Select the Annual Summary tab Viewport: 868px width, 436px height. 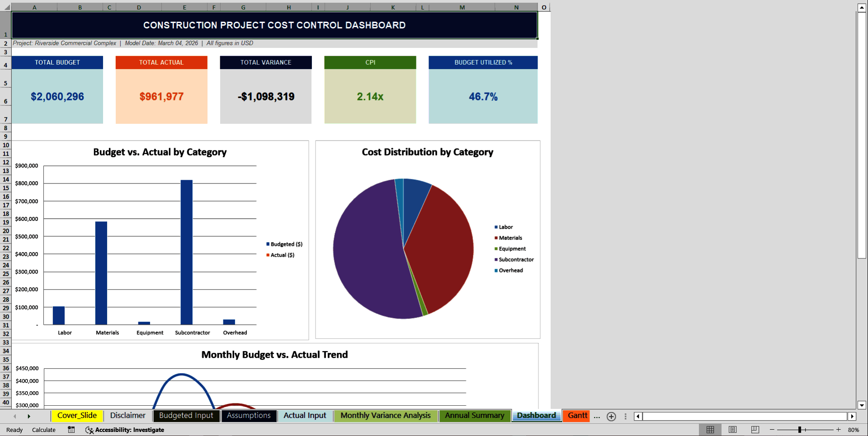tap(474, 416)
